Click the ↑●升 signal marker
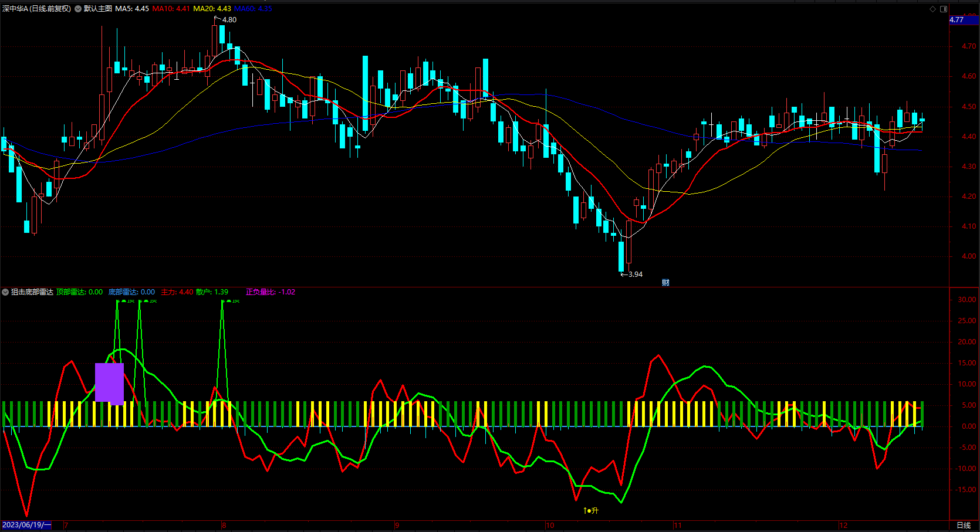Screen dimensions: 980x532 point(590,511)
